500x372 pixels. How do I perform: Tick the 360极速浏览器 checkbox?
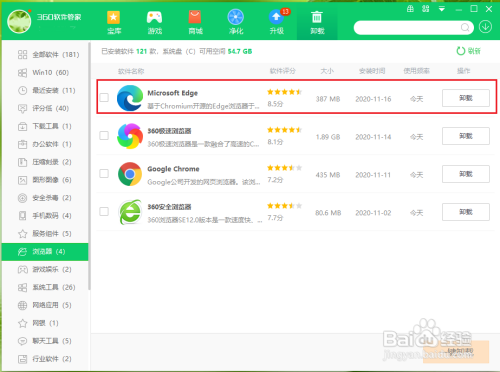(x=104, y=135)
